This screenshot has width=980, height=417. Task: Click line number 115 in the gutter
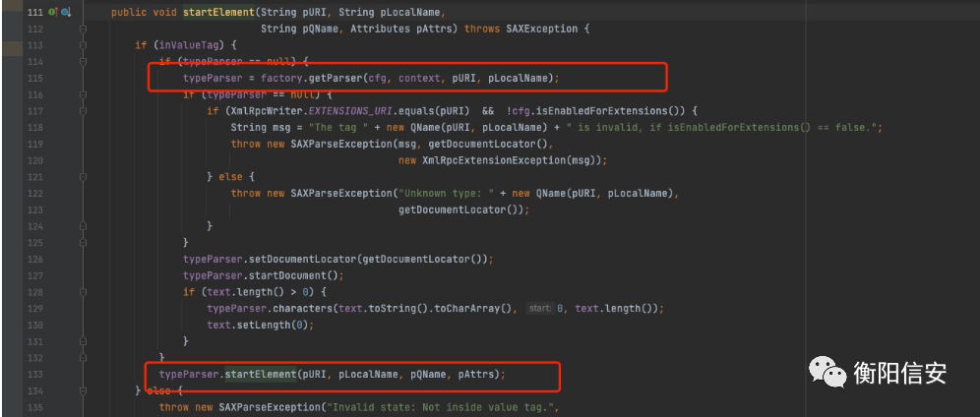[x=35, y=78]
